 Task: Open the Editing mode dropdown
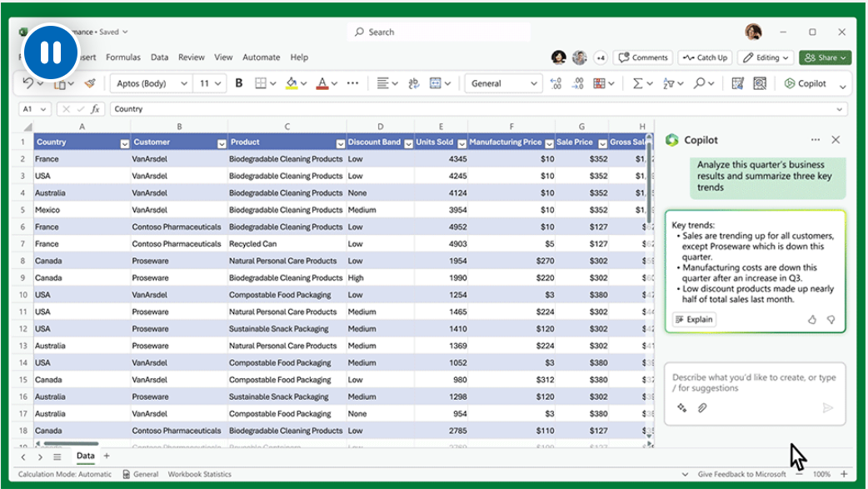[766, 57]
